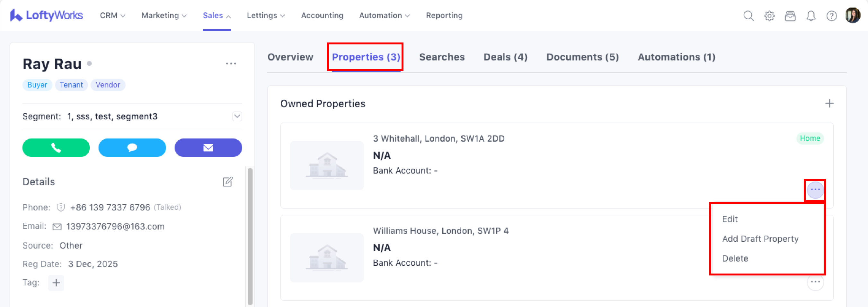Expand the CRM navigation menu
The width and height of the screenshot is (868, 307).
tap(112, 15)
